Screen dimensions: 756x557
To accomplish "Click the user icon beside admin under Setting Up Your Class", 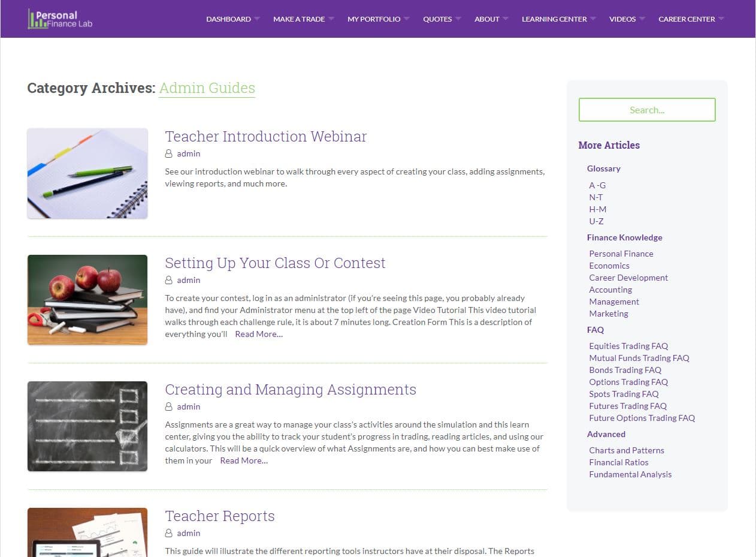I will (x=169, y=281).
